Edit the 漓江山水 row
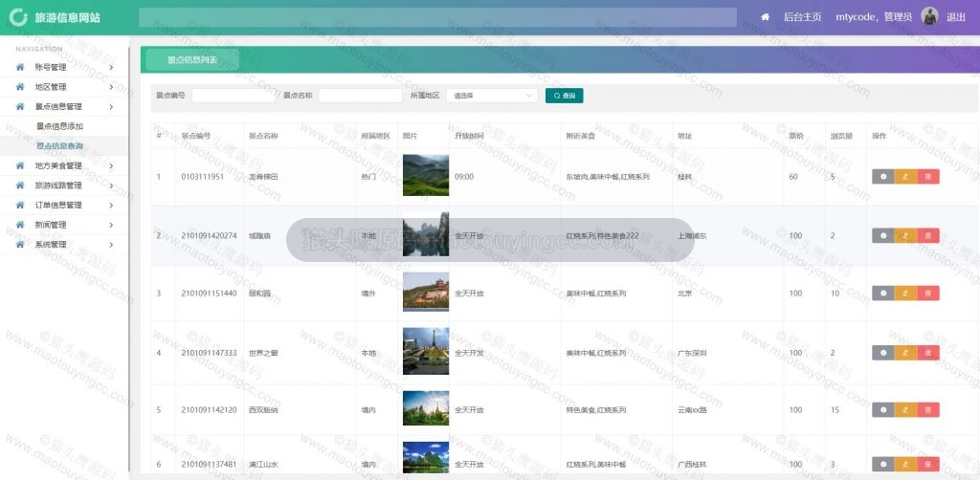 [905, 464]
